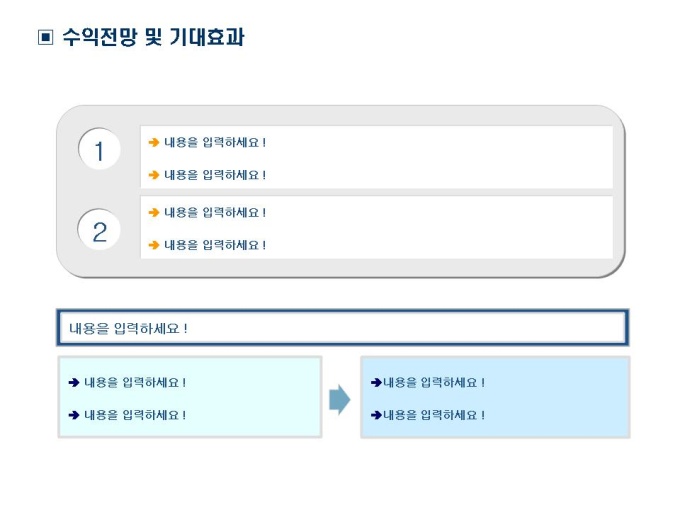Click the first dark arrow in left box

[x=74, y=382]
